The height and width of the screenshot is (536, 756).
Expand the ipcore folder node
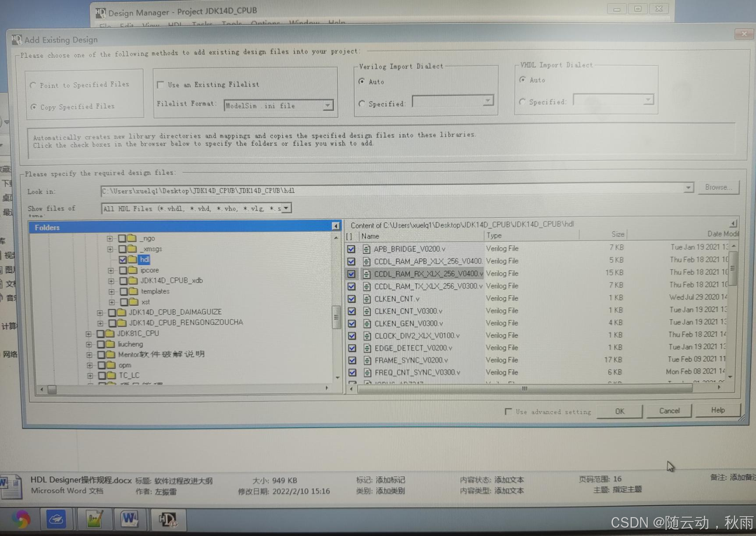tap(111, 271)
